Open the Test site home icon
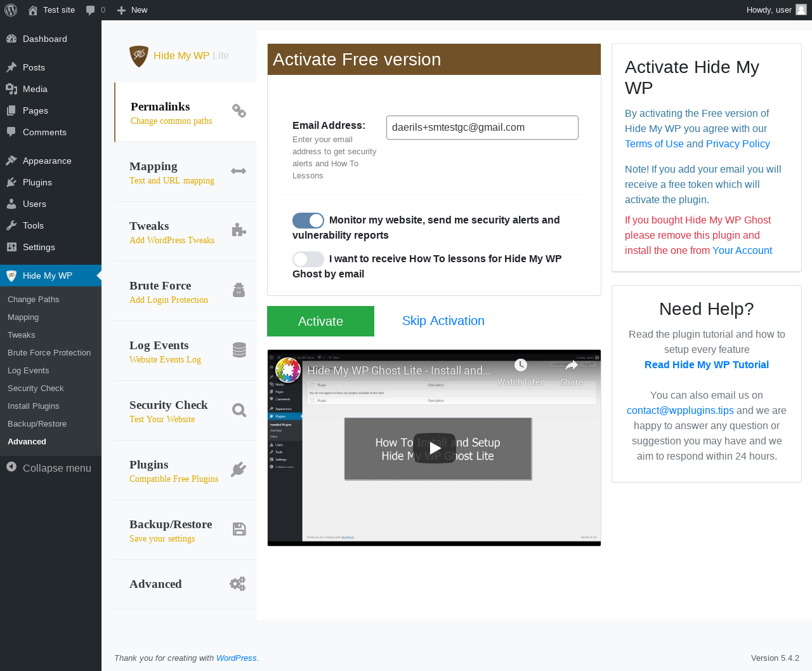Image resolution: width=812 pixels, height=671 pixels. (33, 10)
